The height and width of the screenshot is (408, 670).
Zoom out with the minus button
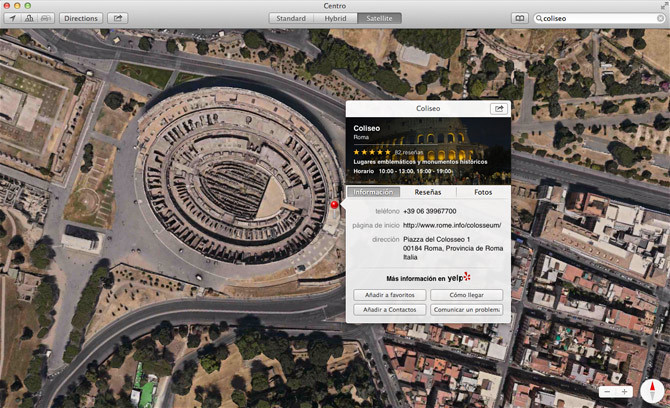pos(608,391)
